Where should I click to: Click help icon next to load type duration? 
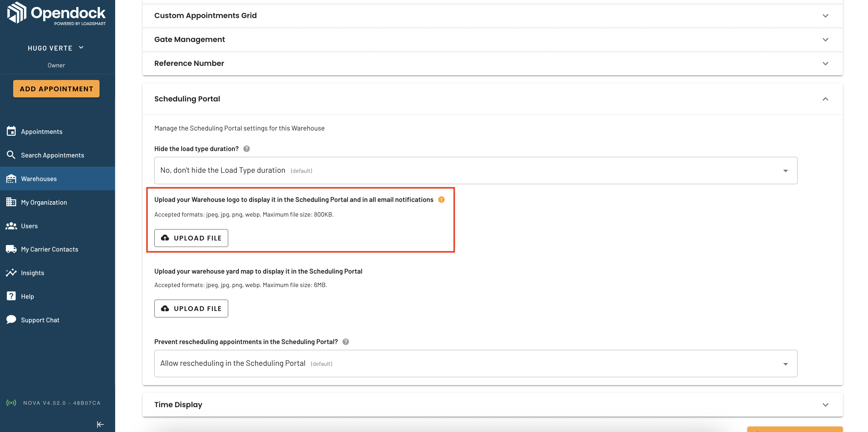(247, 149)
